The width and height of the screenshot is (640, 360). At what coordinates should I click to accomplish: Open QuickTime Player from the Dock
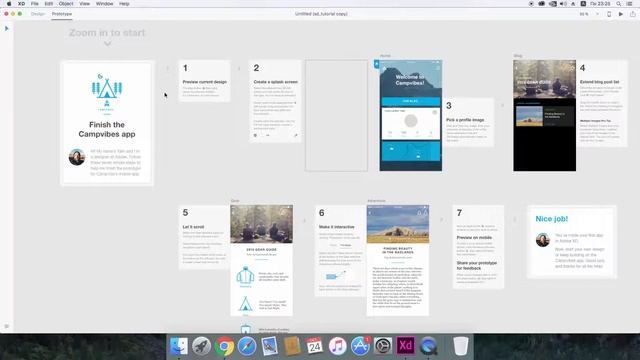point(428,346)
